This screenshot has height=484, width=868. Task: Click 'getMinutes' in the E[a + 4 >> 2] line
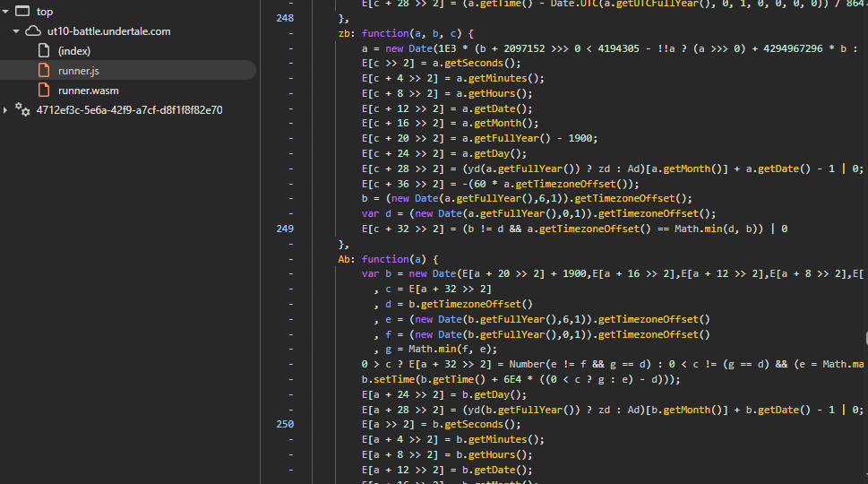coord(498,440)
